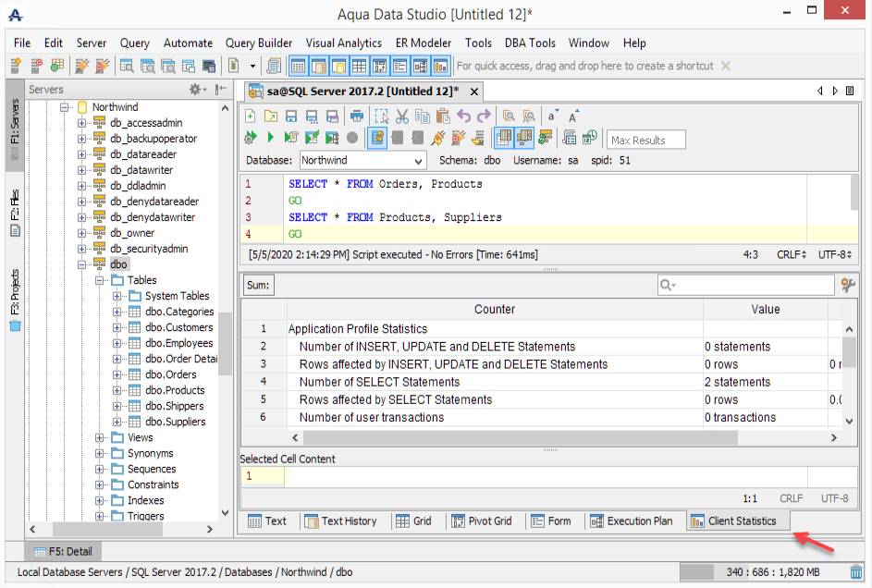Click the New script icon
The height and width of the screenshot is (588, 872).
click(x=250, y=116)
